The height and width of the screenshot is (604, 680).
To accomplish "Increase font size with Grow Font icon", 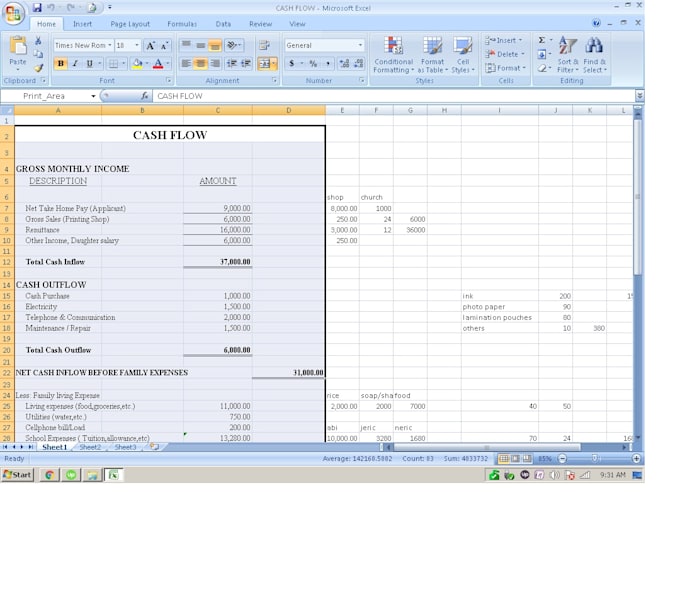I will (150, 46).
